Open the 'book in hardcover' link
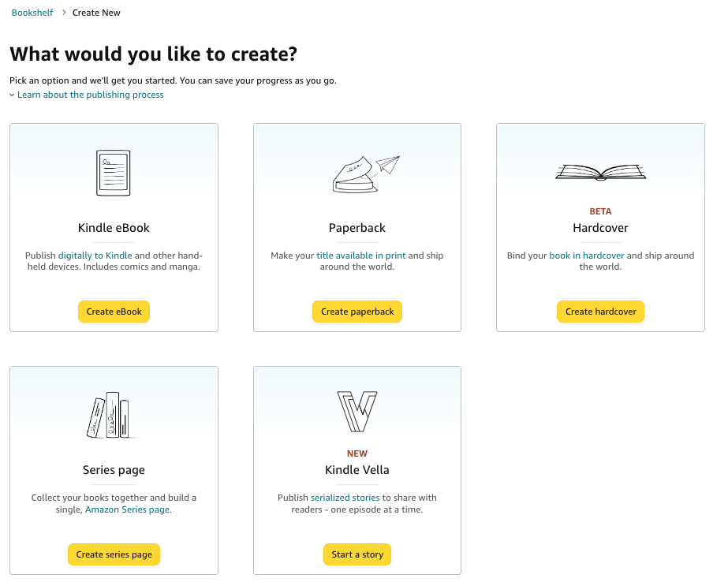The width and height of the screenshot is (728, 582). [586, 256]
